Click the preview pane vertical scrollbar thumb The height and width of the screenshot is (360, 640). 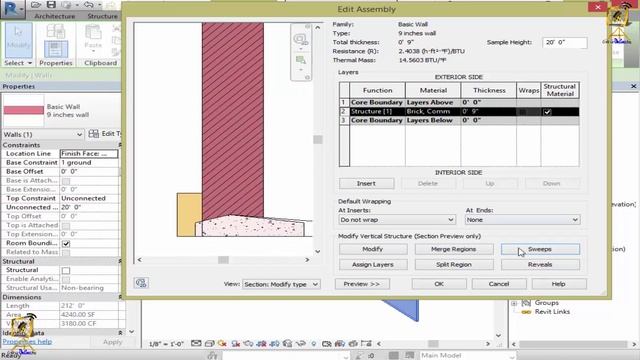[x=318, y=140]
